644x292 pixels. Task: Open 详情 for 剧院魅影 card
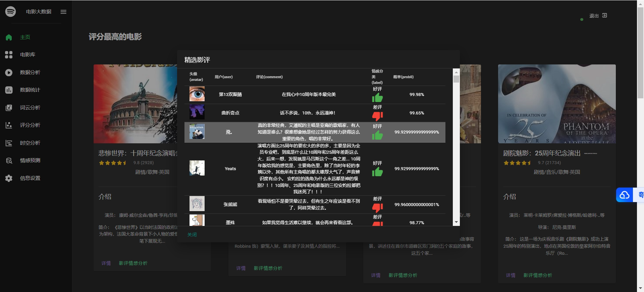(x=511, y=275)
